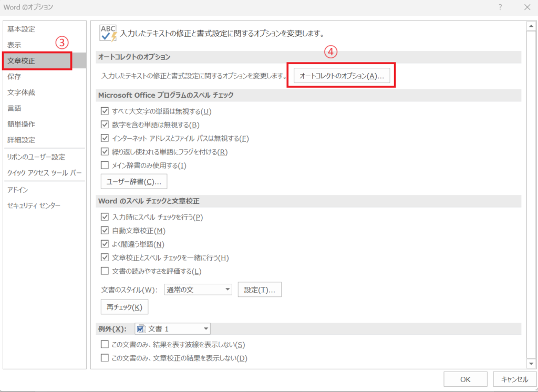The height and width of the screenshot is (392, 538).
Task: Confirm with the OK button
Action: click(x=465, y=379)
